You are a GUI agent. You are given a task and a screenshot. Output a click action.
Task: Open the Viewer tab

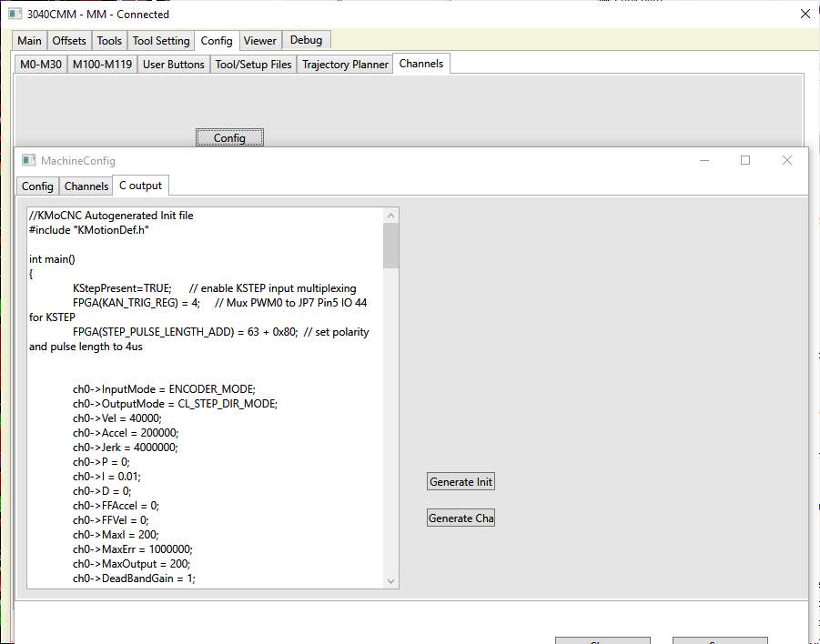[x=259, y=41]
